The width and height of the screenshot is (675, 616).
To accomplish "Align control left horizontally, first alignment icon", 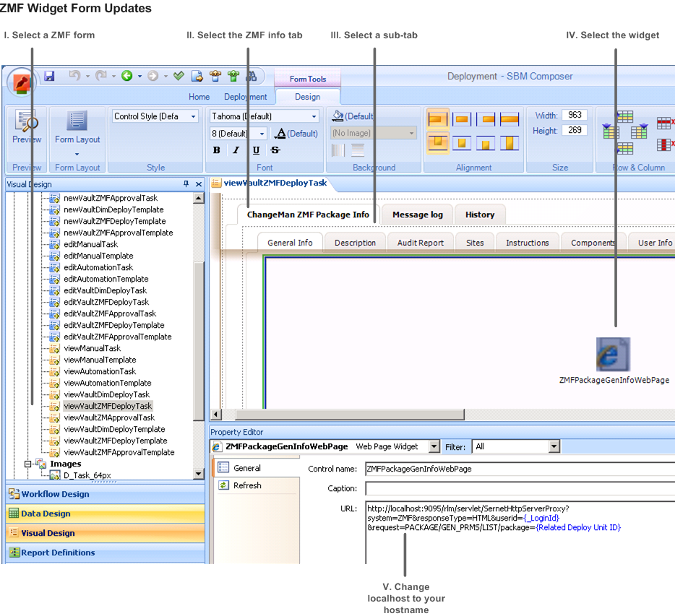I will [437, 118].
